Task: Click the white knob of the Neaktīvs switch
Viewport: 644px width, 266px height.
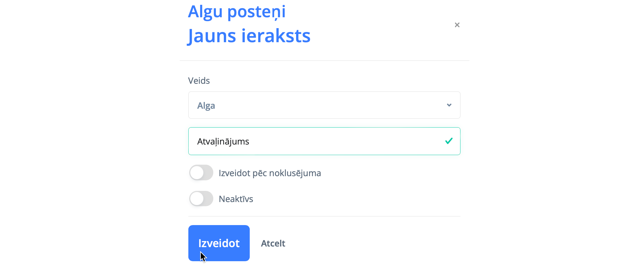Action: click(197, 199)
